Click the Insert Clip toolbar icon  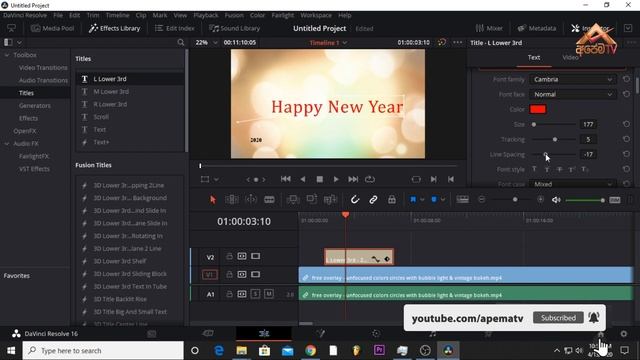coord(293,200)
